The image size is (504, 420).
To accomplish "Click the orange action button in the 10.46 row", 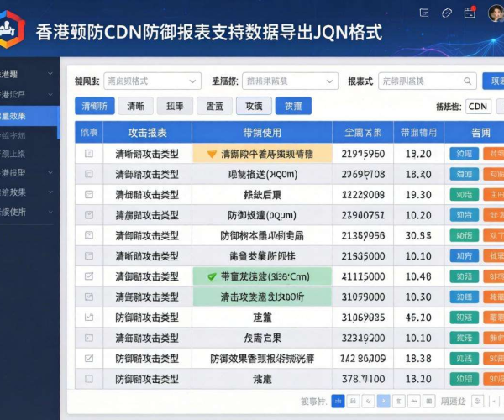I will click(494, 276).
